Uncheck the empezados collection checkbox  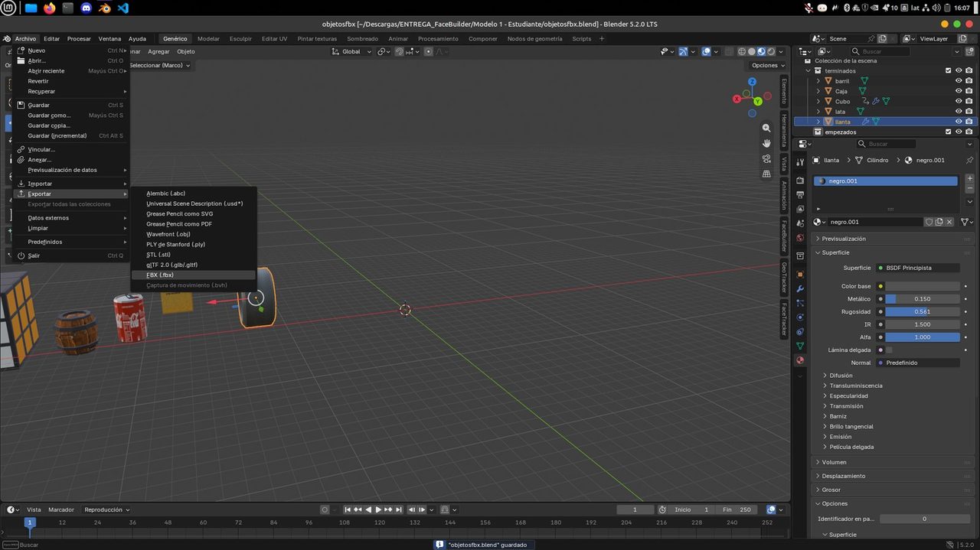(949, 132)
